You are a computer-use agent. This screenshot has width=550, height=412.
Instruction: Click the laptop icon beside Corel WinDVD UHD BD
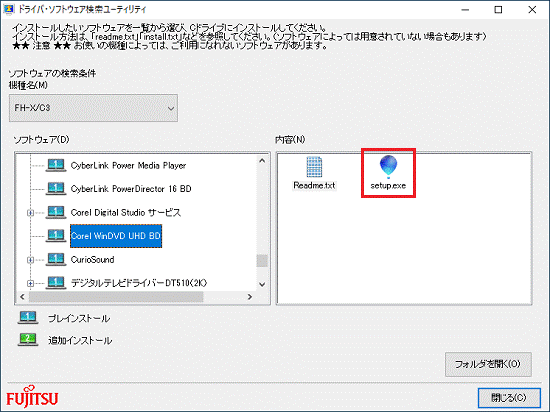pos(56,236)
